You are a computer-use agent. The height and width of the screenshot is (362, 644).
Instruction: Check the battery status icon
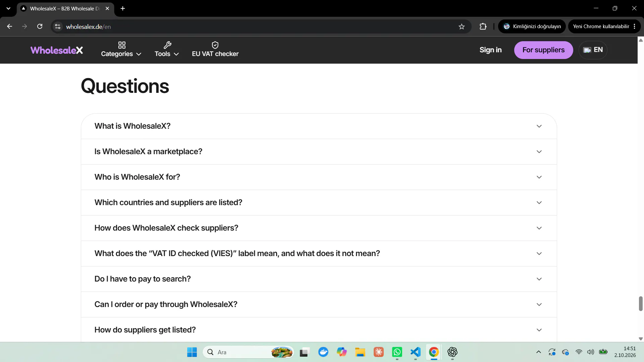(603, 352)
